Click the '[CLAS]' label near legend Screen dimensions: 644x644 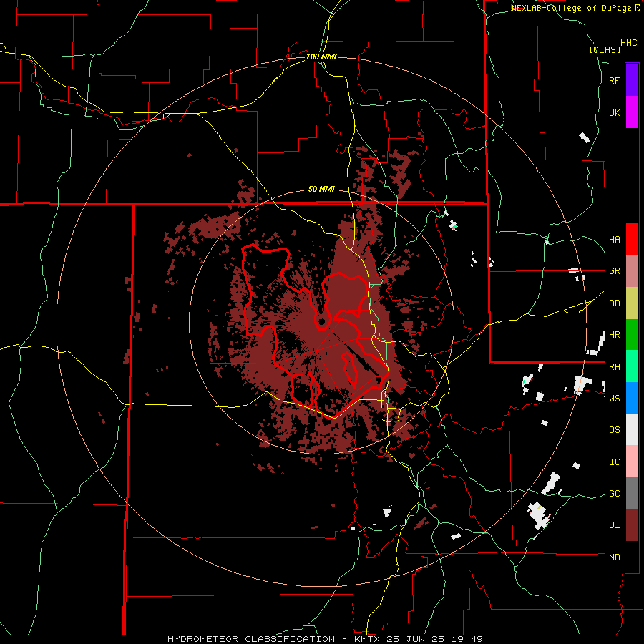tap(605, 49)
